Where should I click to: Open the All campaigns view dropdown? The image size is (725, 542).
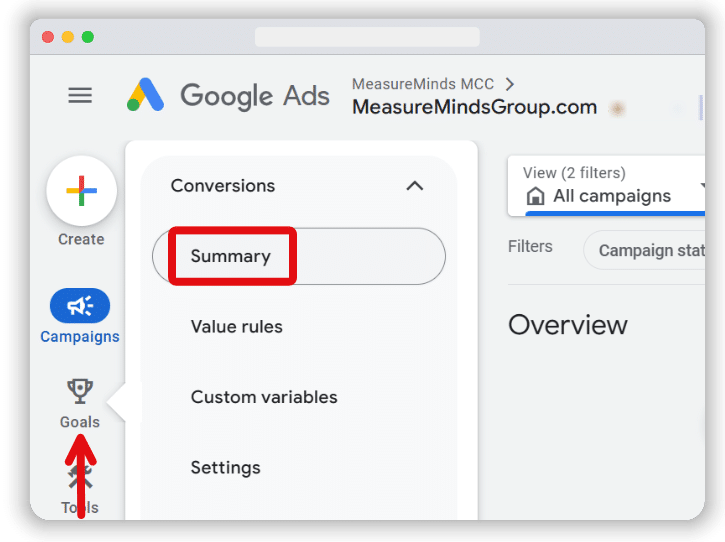click(607, 186)
